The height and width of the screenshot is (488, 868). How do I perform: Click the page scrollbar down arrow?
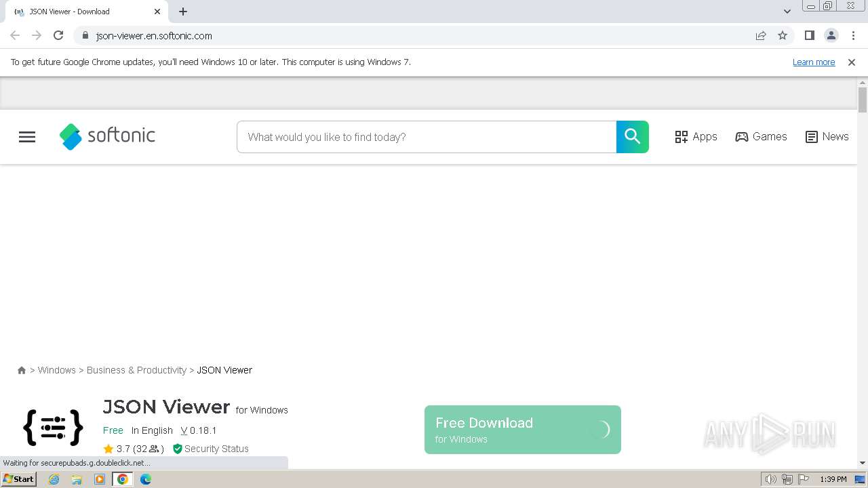[x=863, y=463]
